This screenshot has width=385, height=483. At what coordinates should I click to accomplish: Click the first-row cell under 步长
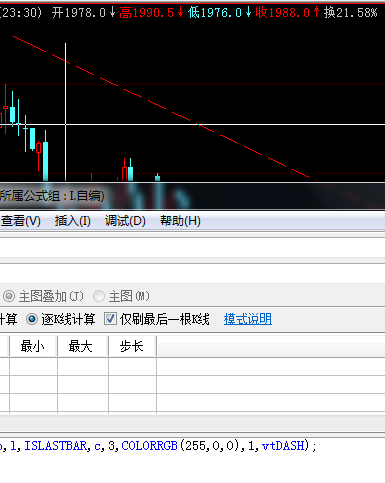click(x=132, y=366)
